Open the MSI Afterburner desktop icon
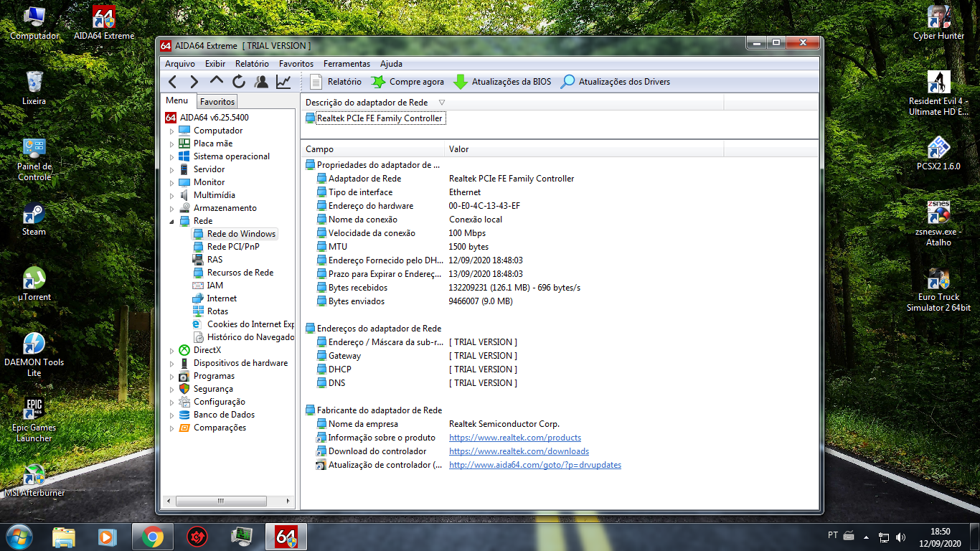Viewport: 980px width, 551px height. (34, 481)
